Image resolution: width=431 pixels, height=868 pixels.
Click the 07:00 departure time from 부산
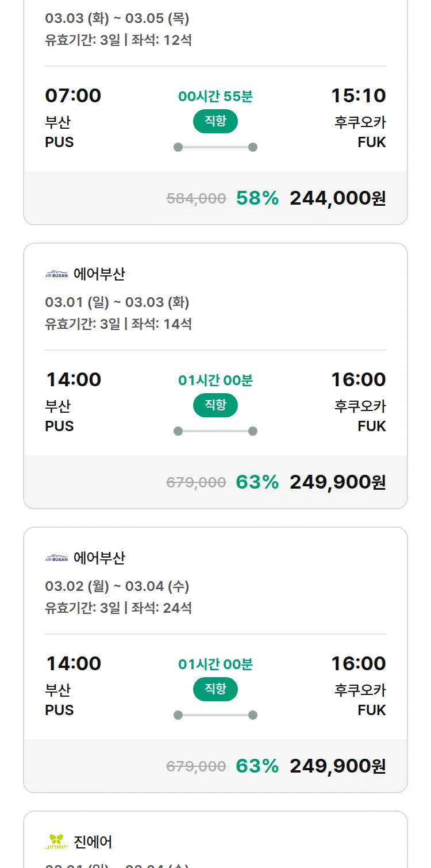click(x=73, y=95)
